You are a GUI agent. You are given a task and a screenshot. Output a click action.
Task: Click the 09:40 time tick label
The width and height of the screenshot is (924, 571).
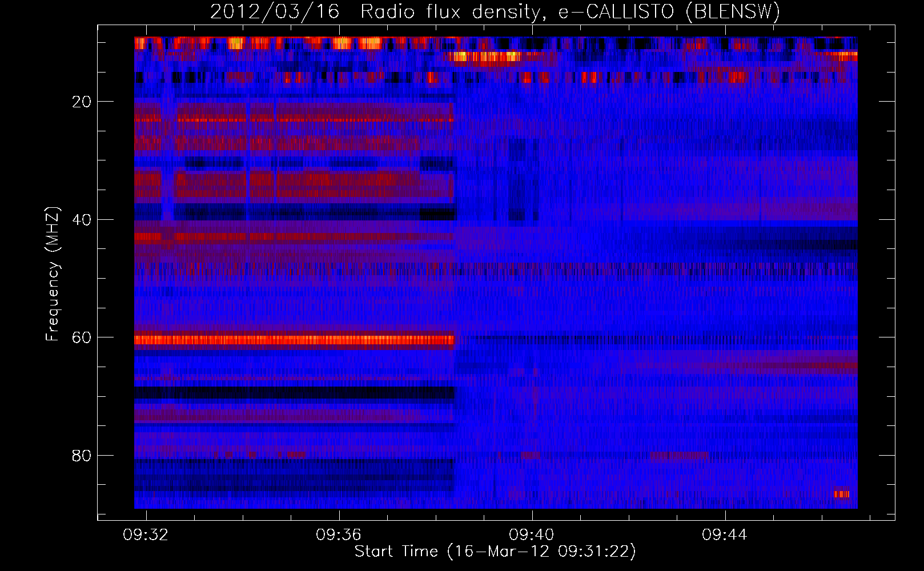[532, 535]
